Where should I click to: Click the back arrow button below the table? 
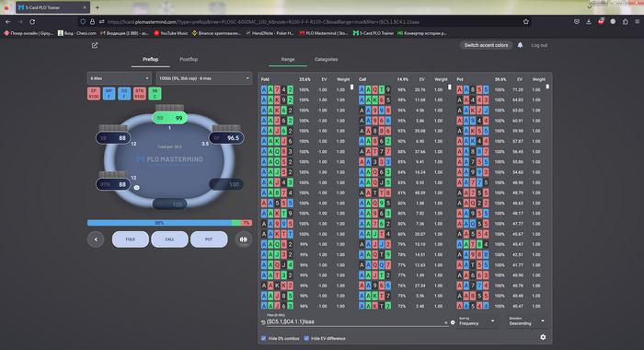tap(96, 239)
